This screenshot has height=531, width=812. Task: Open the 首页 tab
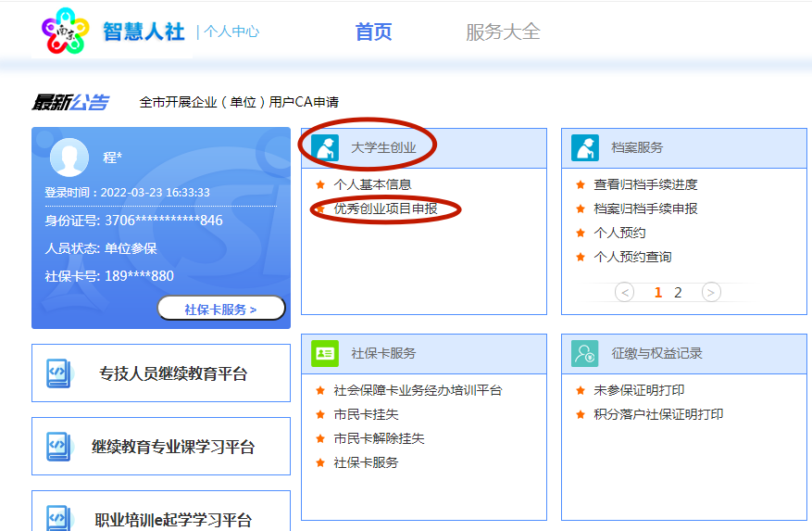click(373, 32)
